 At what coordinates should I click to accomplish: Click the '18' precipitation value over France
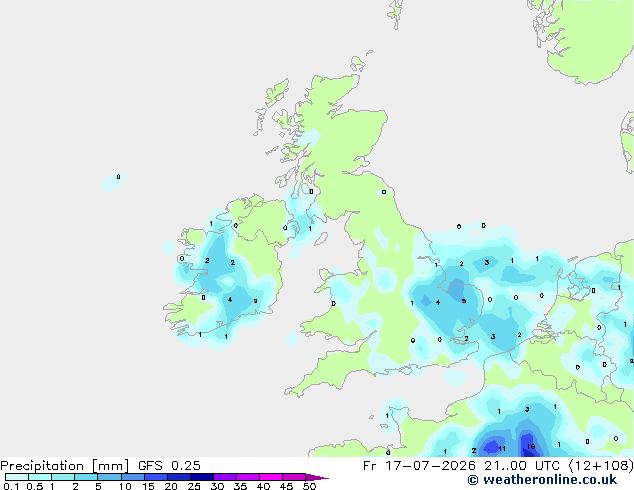(x=531, y=446)
